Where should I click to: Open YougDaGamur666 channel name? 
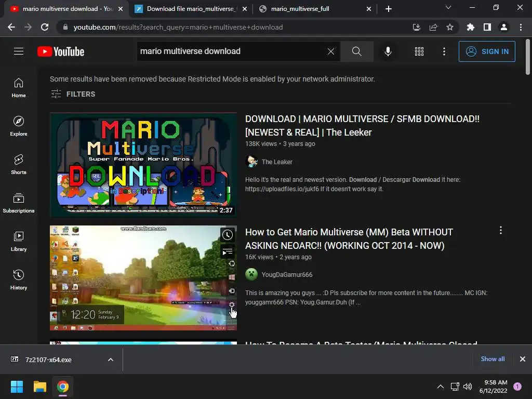pos(287,274)
